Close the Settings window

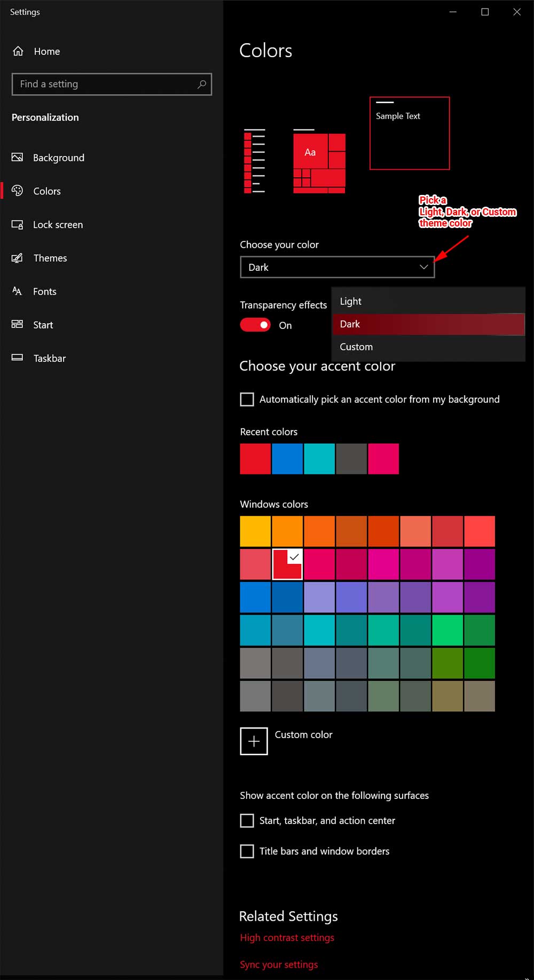click(x=517, y=12)
